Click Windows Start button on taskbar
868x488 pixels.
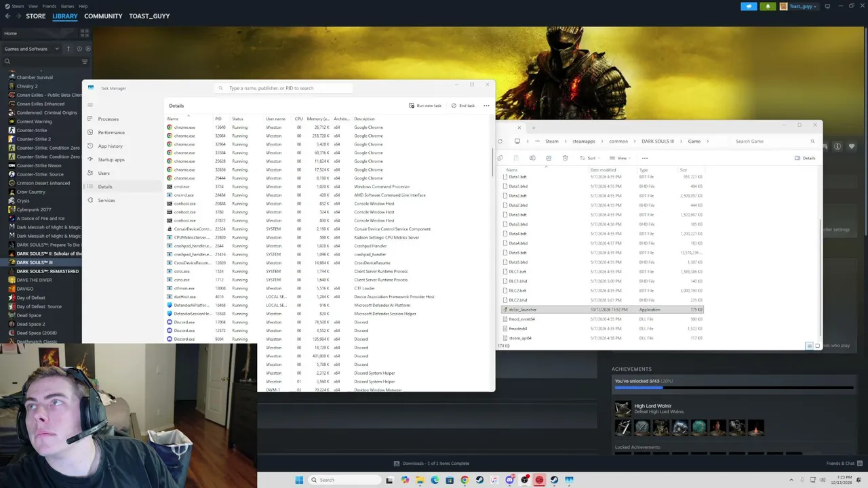click(x=299, y=480)
